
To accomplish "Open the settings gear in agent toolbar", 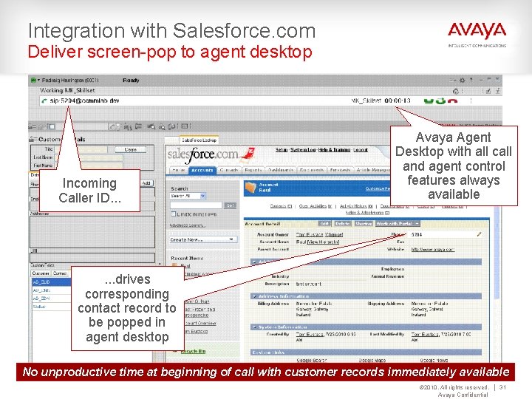I will [x=462, y=81].
